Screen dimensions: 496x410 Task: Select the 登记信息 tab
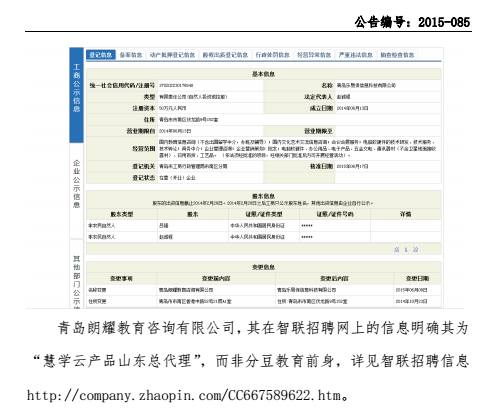pyautogui.click(x=101, y=55)
